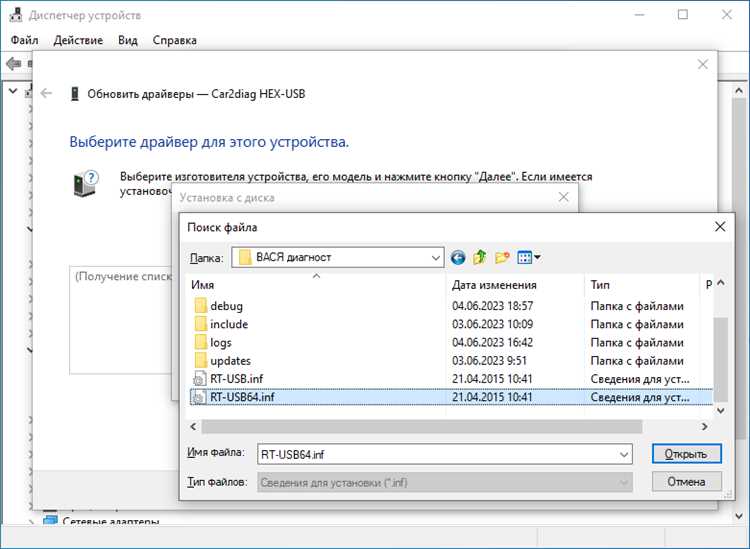Select the RT-USB64.inf file icon
This screenshot has width=750, height=549.
[x=199, y=397]
